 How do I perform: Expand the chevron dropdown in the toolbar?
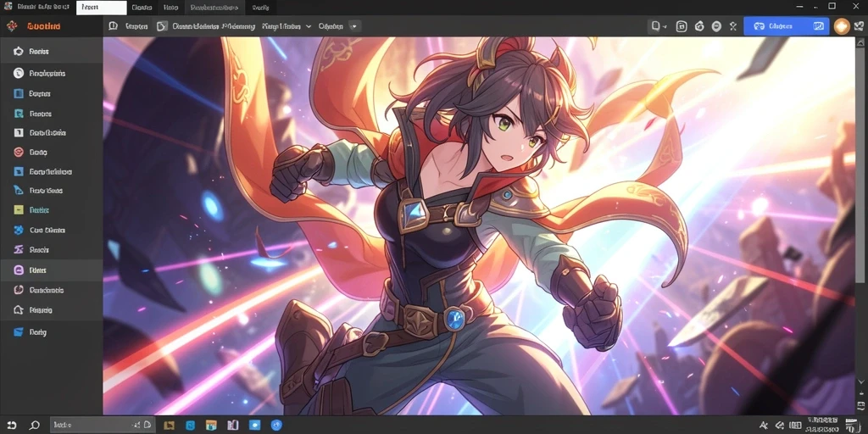[x=308, y=26]
